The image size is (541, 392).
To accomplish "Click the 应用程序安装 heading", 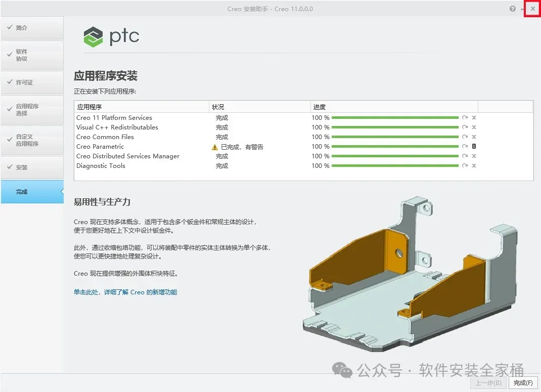I will click(106, 76).
